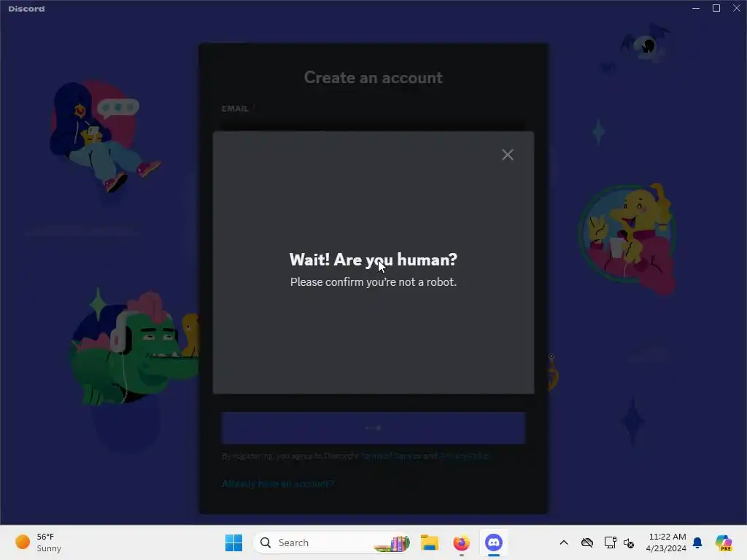Open the weather widget showing 56°F
The height and width of the screenshot is (560, 747).
click(39, 542)
